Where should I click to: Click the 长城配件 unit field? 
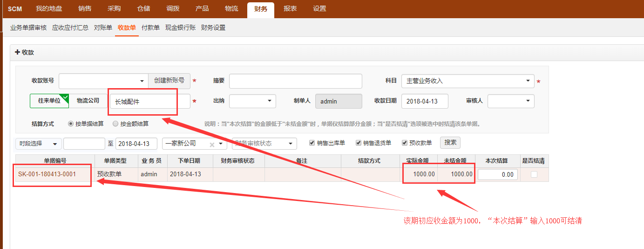150,101
